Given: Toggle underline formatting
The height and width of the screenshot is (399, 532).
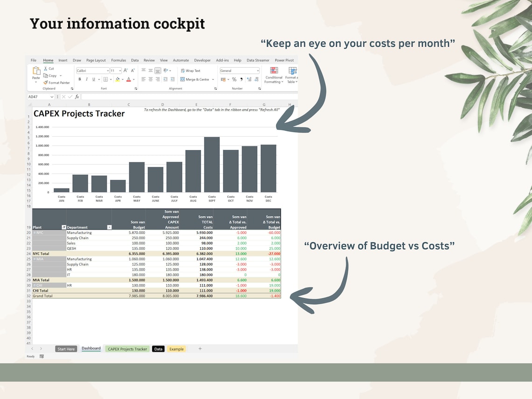Looking at the screenshot, I should (92, 79).
